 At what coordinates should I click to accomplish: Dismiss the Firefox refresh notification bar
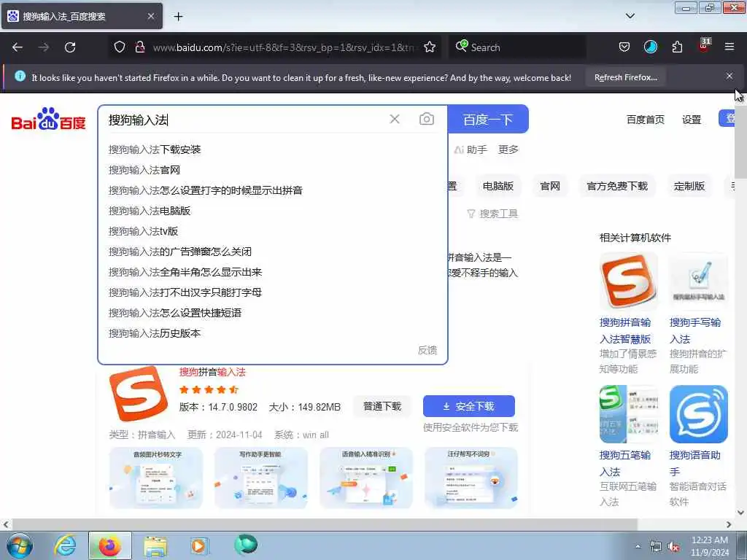tap(729, 76)
